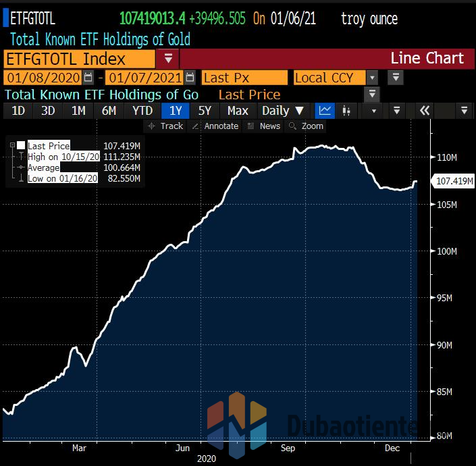This screenshot has height=466, width=476.
Task: Collapse the legend tree box
Action: tap(12, 145)
